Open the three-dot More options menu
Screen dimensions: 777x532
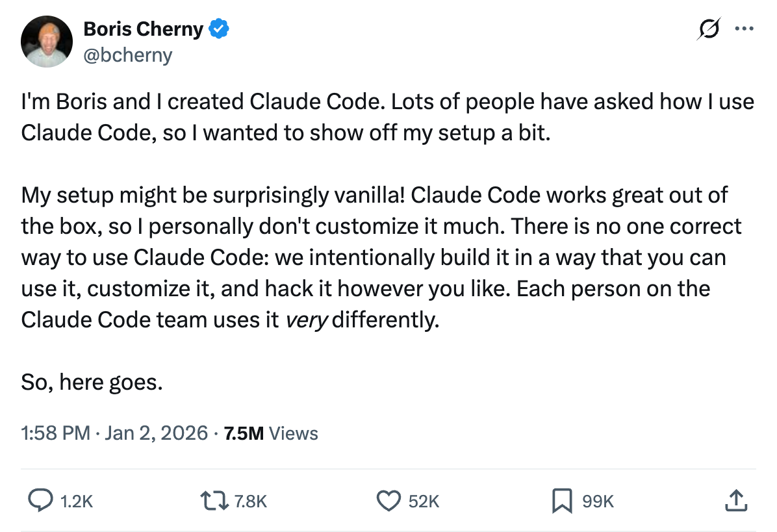click(743, 29)
